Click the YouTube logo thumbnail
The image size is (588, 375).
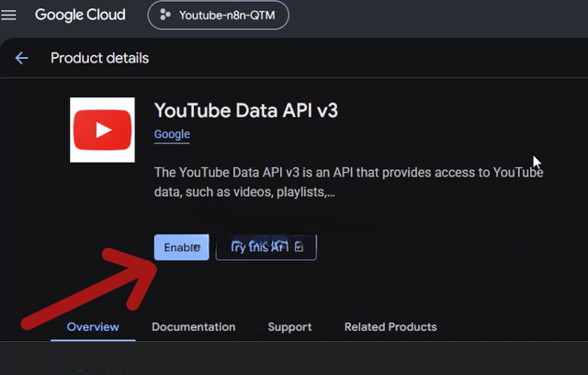[x=102, y=131]
